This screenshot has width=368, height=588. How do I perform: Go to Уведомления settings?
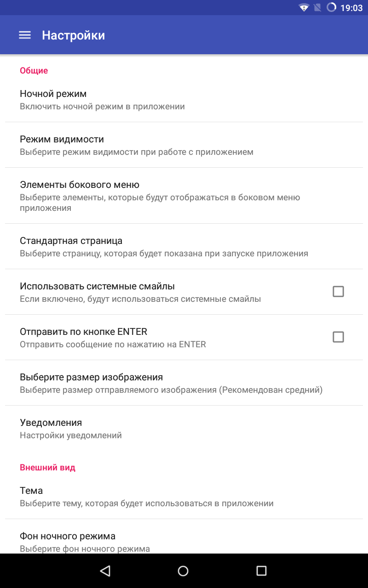(184, 429)
